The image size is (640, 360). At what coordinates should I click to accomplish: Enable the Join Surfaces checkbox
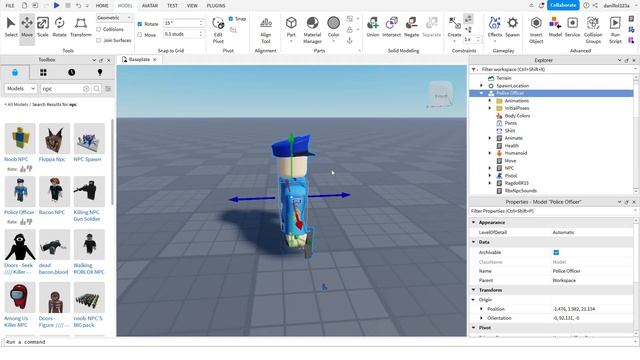[99, 40]
